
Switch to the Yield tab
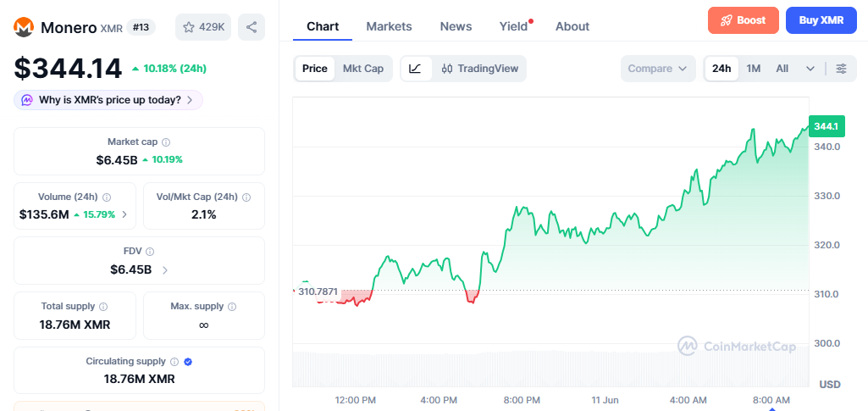(514, 26)
